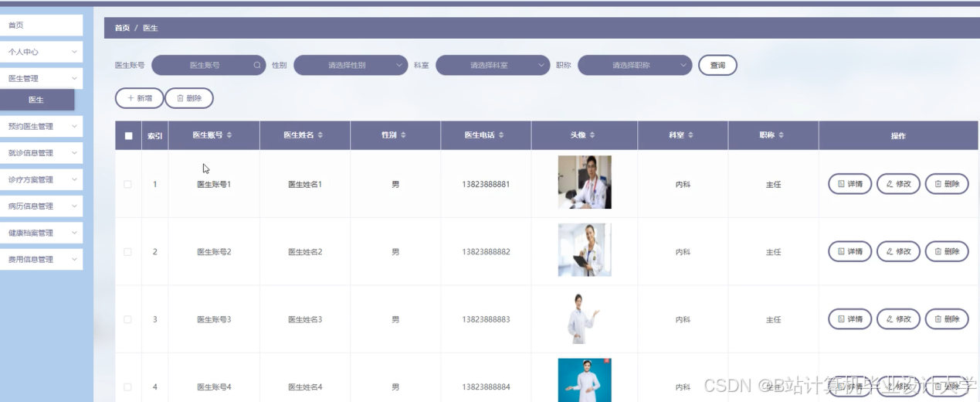Select all rows with header checkbox

(128, 136)
